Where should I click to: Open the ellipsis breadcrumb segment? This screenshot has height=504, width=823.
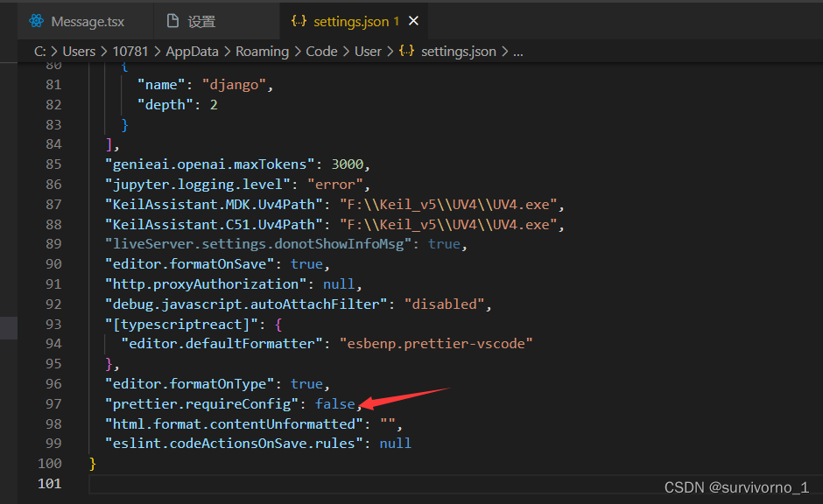[518, 52]
